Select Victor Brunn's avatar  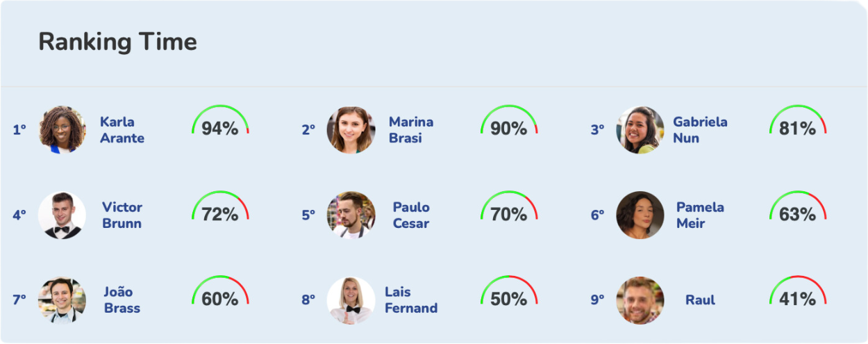tap(62, 215)
